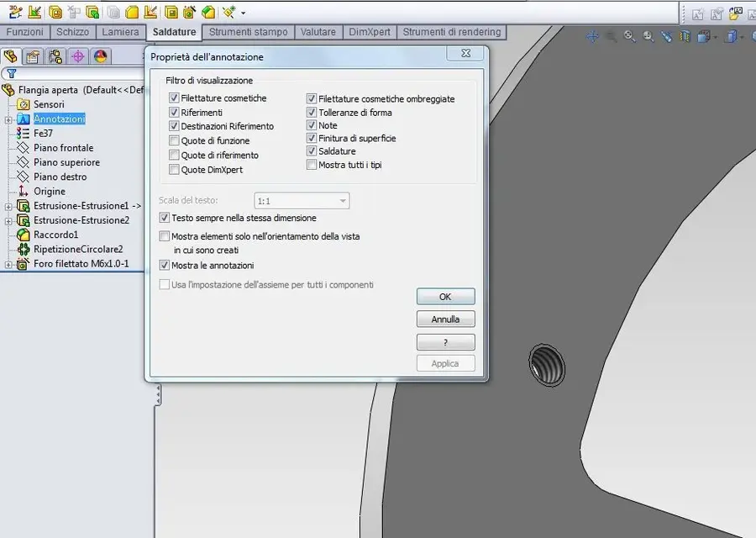Viewport: 756px width, 538px height.
Task: Expand the Annotazioni tree node
Action: 8,119
